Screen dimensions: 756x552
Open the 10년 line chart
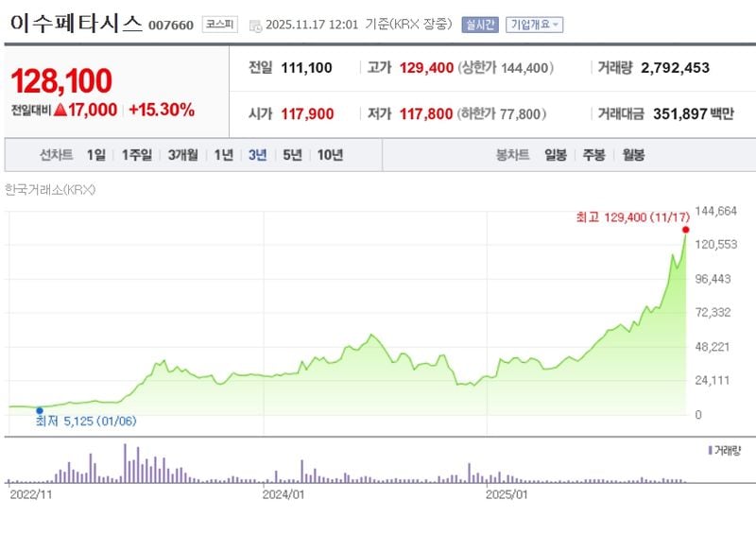[x=330, y=155]
